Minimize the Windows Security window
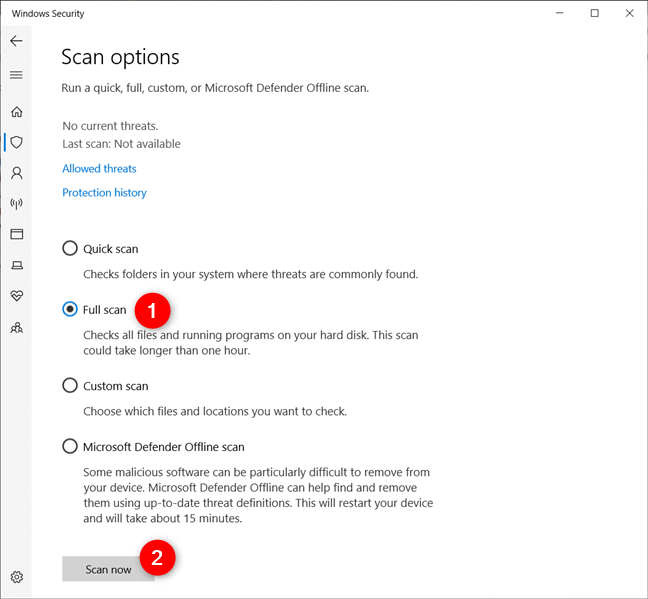 tap(560, 13)
